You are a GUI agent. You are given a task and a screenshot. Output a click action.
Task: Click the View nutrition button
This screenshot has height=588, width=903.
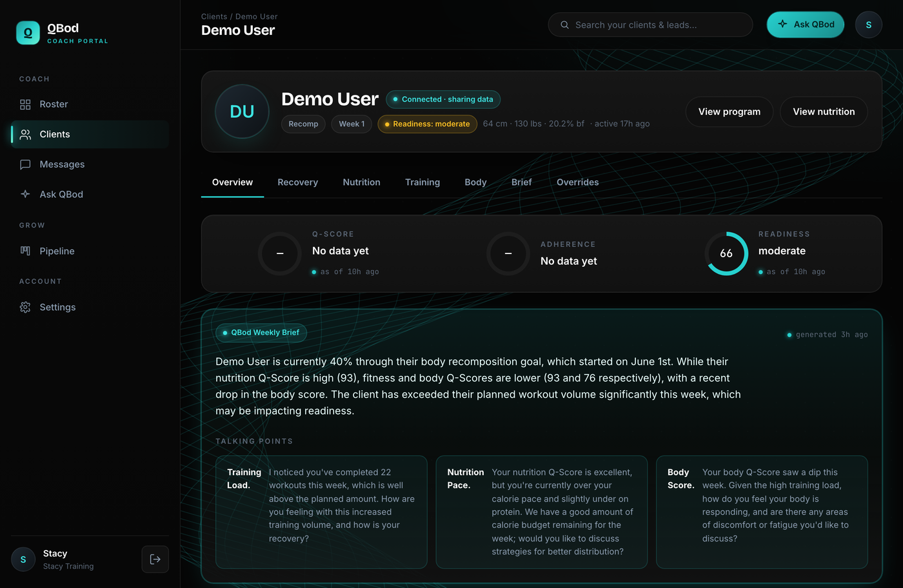[824, 112]
